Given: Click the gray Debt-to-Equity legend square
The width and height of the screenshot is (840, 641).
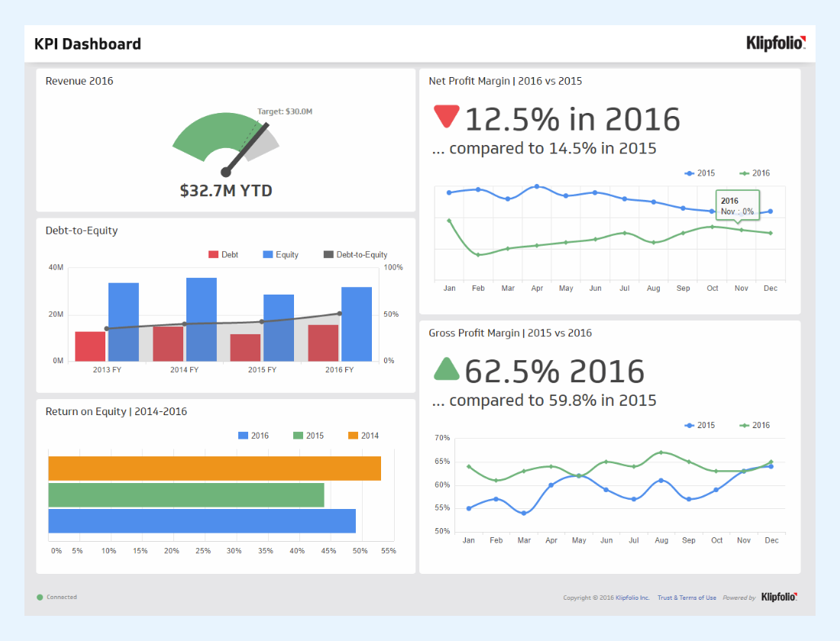Looking at the screenshot, I should (x=330, y=254).
